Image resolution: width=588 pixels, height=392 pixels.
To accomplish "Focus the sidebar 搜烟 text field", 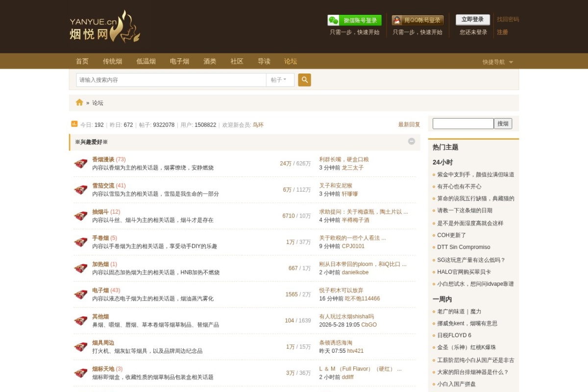I will [x=463, y=123].
